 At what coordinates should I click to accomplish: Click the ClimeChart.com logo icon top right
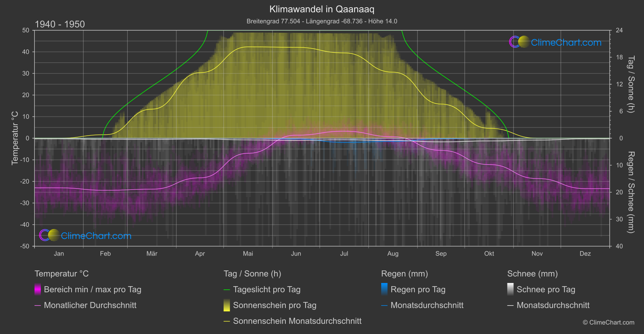pyautogui.click(x=519, y=42)
